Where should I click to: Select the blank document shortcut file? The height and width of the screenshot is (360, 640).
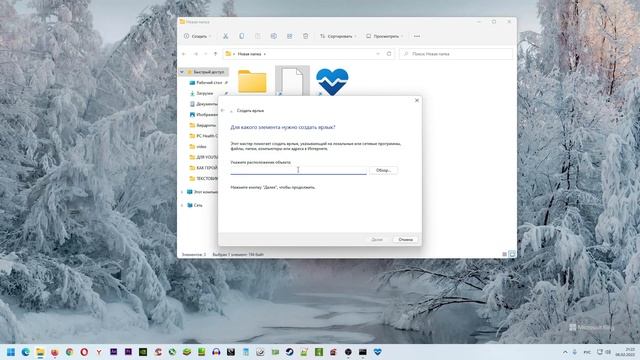point(292,81)
